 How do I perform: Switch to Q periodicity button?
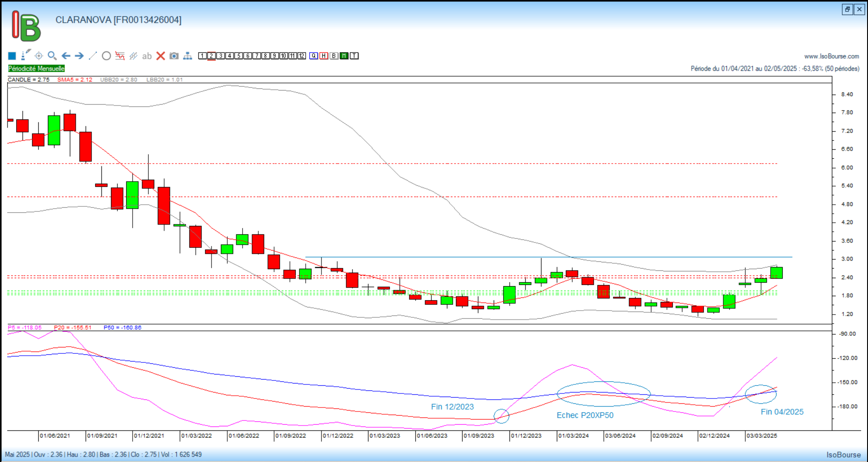[x=314, y=56]
